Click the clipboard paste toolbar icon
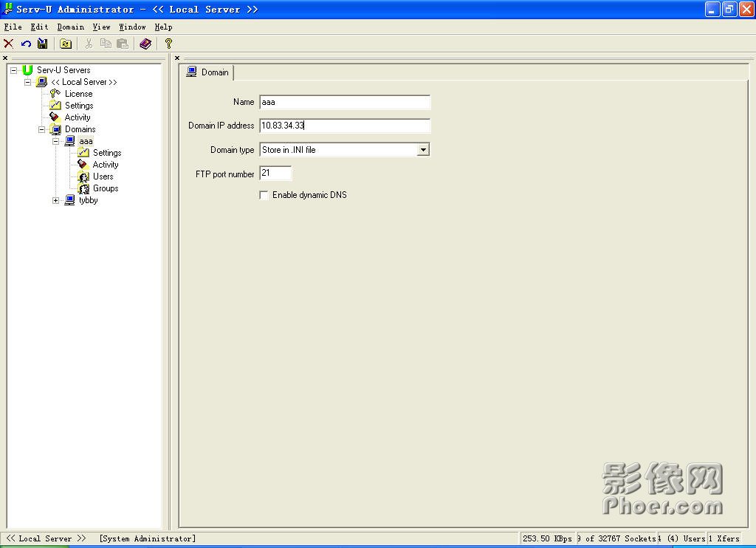 click(x=123, y=44)
